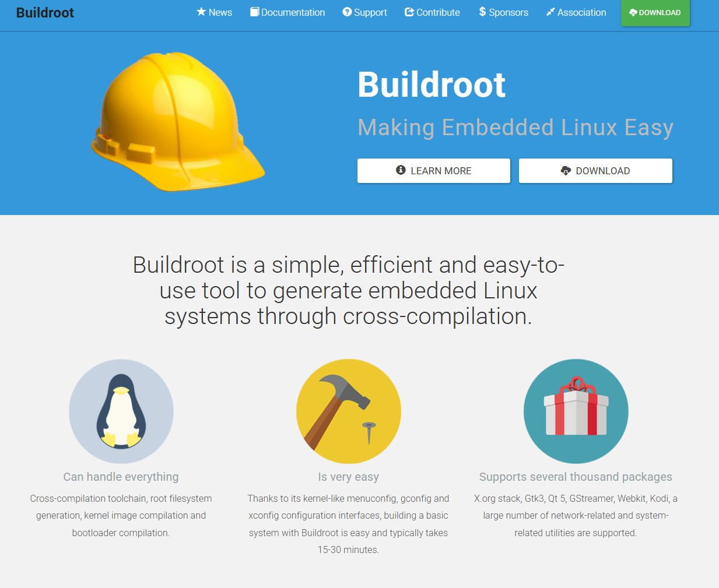Viewport: 719px width, 588px height.
Task: Open the News menu item
Action: (214, 12)
